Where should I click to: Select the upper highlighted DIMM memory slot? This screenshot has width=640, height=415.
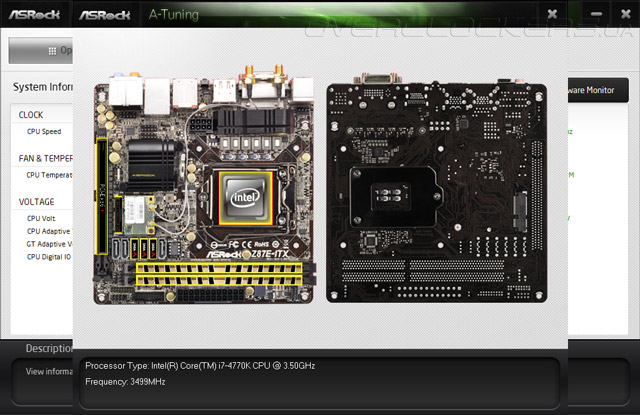[x=219, y=268]
